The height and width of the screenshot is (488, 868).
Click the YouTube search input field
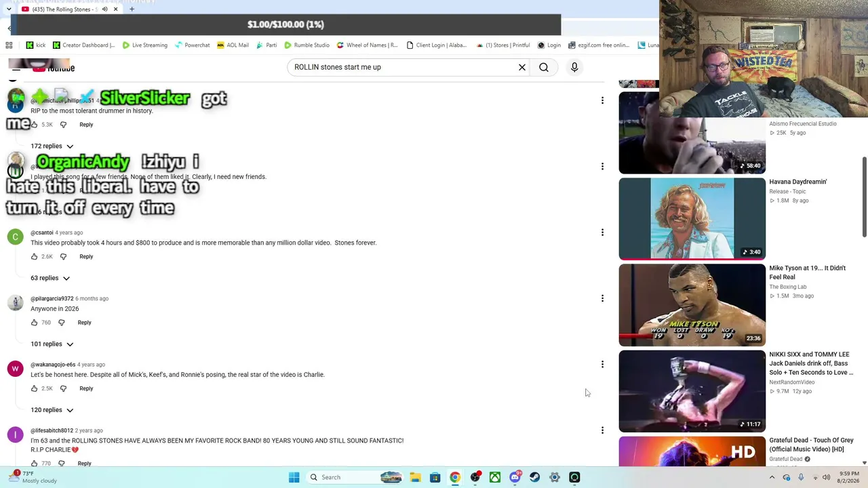pyautogui.click(x=402, y=67)
